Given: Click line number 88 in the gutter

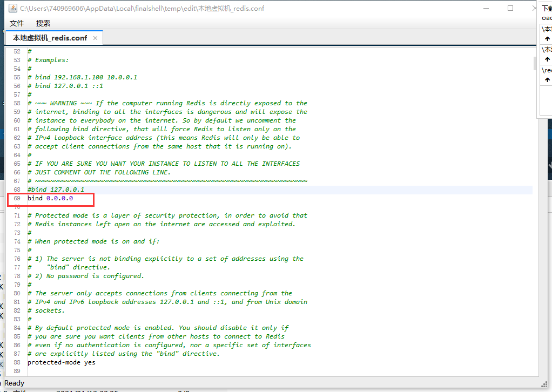Looking at the screenshot, I should click(17, 362).
